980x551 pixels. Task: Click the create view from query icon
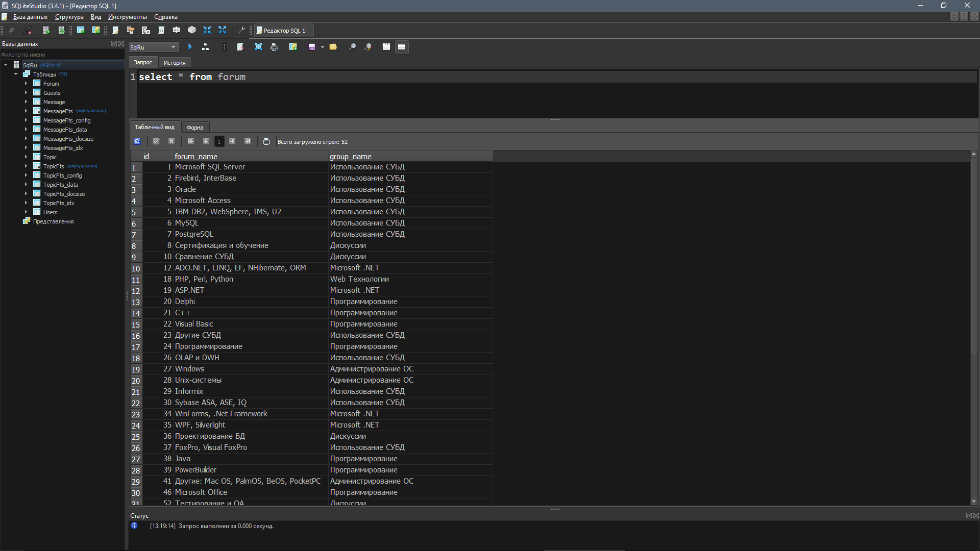293,47
